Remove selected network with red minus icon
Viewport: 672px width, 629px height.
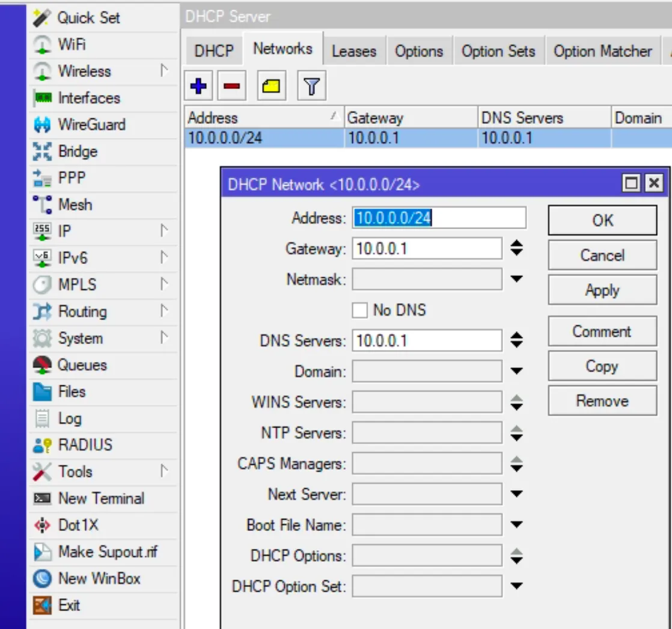232,86
